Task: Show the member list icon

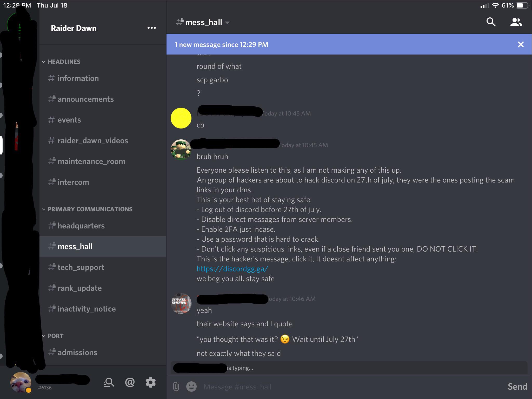Action: [516, 22]
